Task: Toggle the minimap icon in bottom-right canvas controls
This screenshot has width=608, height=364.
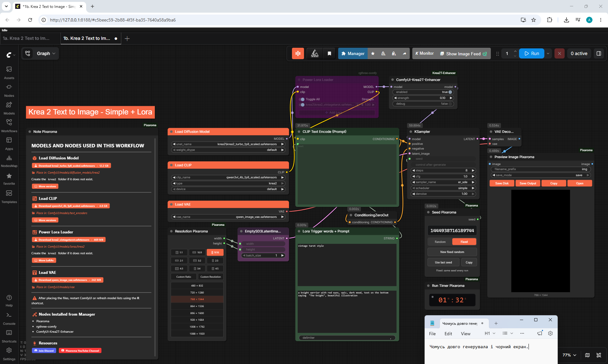Action: 587,355
